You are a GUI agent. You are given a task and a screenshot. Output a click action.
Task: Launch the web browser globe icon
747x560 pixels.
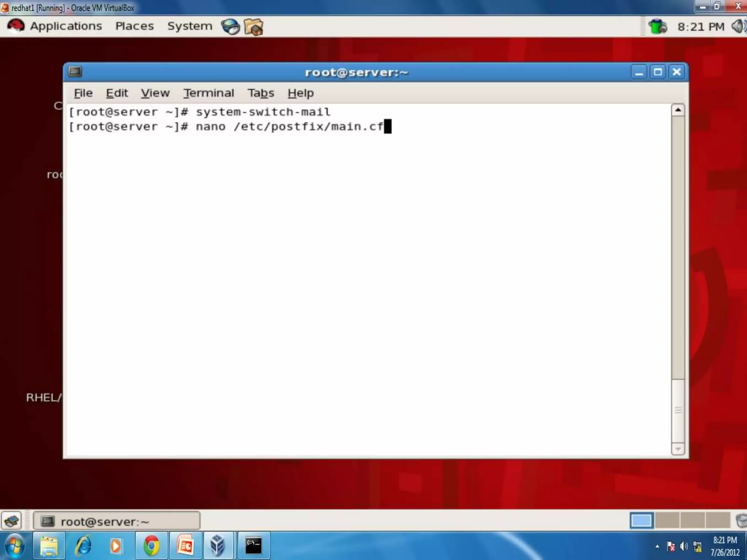231,27
